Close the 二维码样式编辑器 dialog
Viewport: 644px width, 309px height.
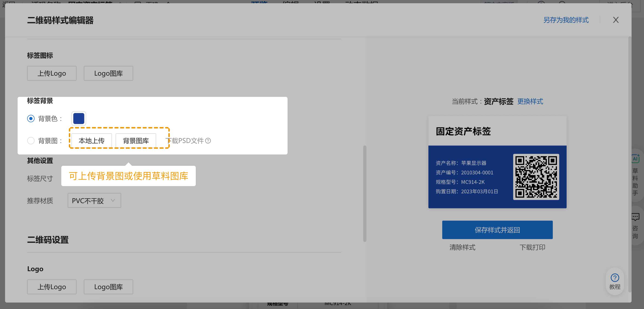tap(615, 20)
